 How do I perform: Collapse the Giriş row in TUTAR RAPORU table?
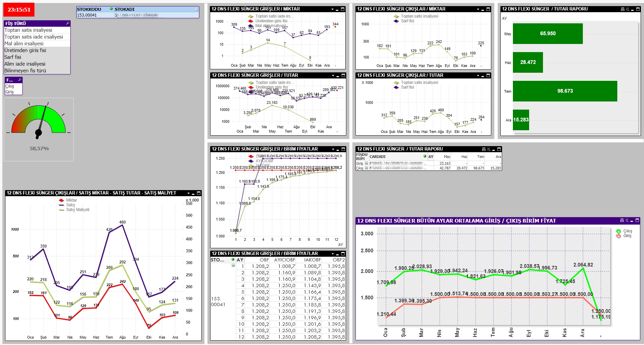click(366, 163)
